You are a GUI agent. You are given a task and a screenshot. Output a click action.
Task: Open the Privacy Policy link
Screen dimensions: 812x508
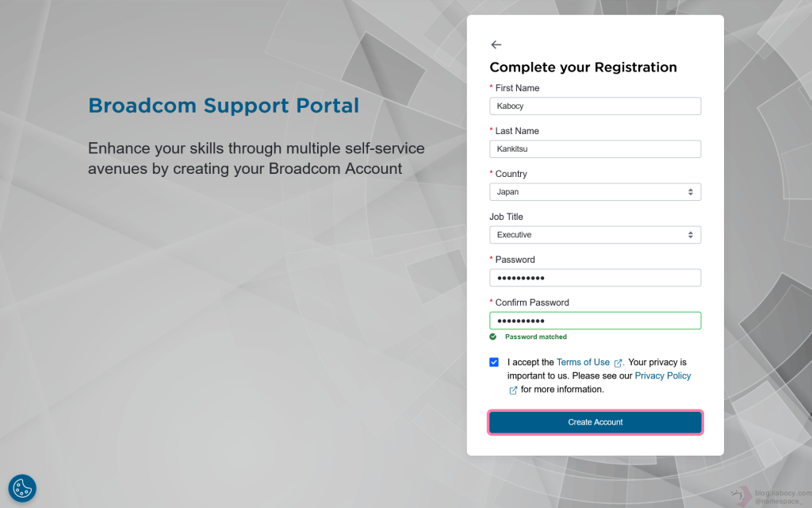[663, 375]
